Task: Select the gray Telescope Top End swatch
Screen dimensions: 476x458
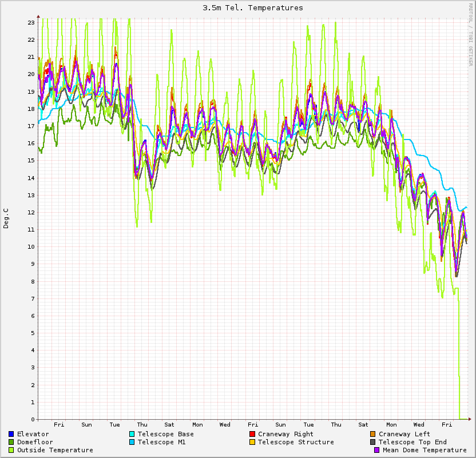Action: pos(373,442)
